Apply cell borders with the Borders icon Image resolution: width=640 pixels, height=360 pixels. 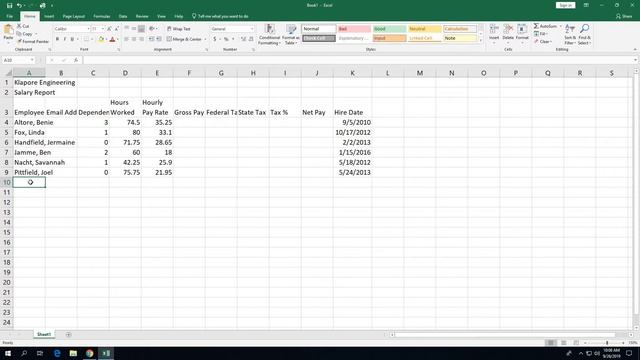click(x=86, y=39)
